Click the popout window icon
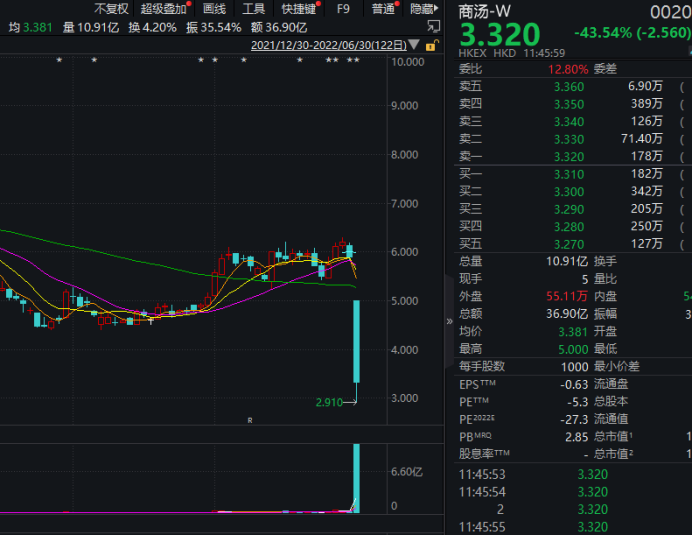Image resolution: width=693 pixels, height=535 pixels. point(434,27)
